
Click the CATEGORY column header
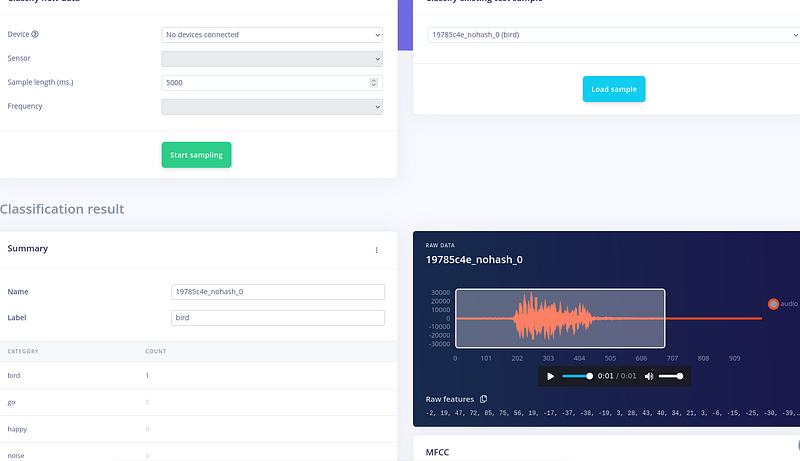23,351
